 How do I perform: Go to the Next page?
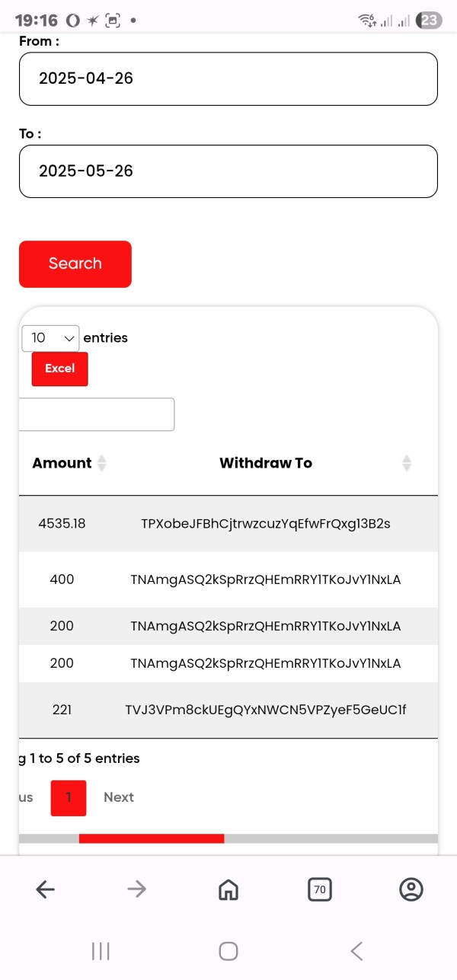pos(119,797)
